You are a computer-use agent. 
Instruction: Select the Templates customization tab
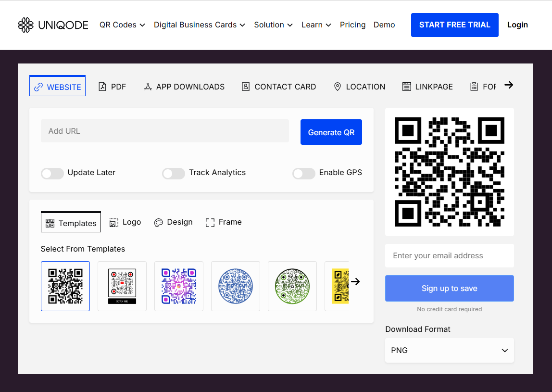[71, 222]
